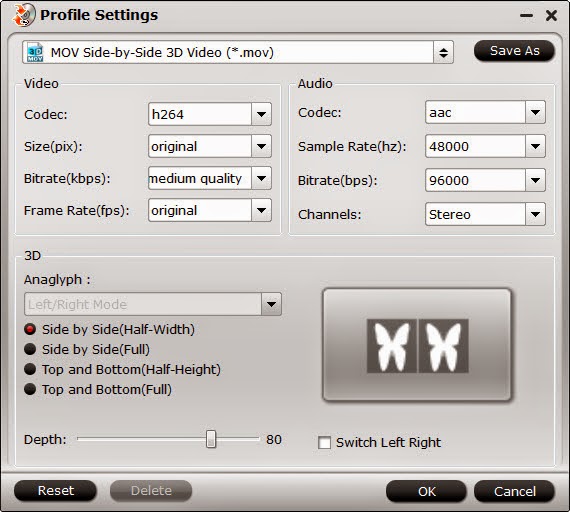Screen dimensions: 570x512
Task: Expand the audio Sample Rate 48000 dropdown
Action: (535, 146)
